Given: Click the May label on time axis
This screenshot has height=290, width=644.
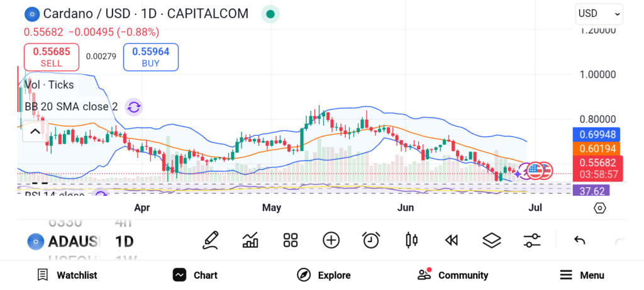Looking at the screenshot, I should click(272, 208).
